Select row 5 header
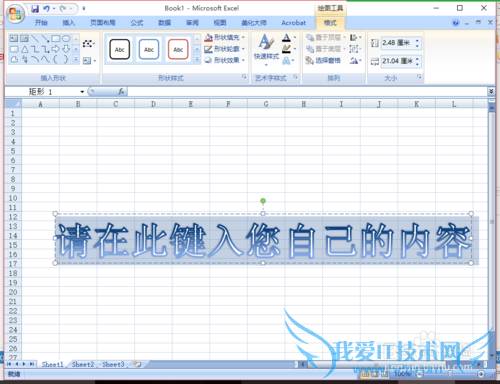The width and height of the screenshot is (500, 384). pyautogui.click(x=13, y=151)
